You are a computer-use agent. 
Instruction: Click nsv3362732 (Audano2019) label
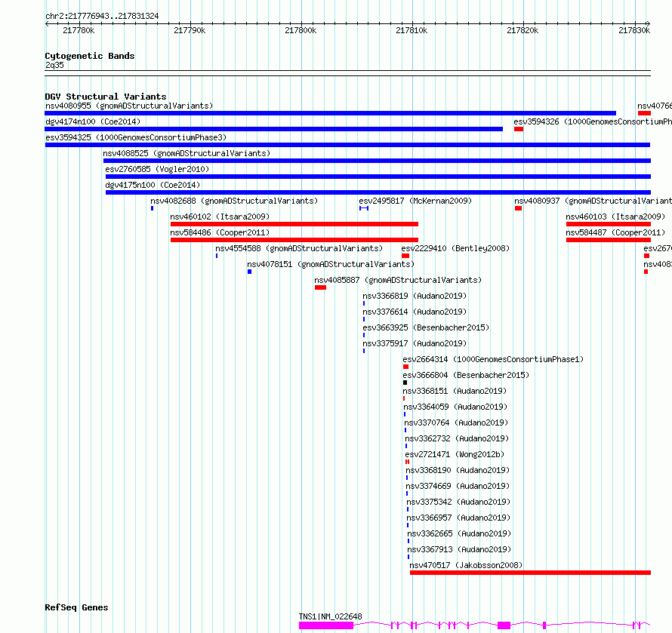(457, 438)
